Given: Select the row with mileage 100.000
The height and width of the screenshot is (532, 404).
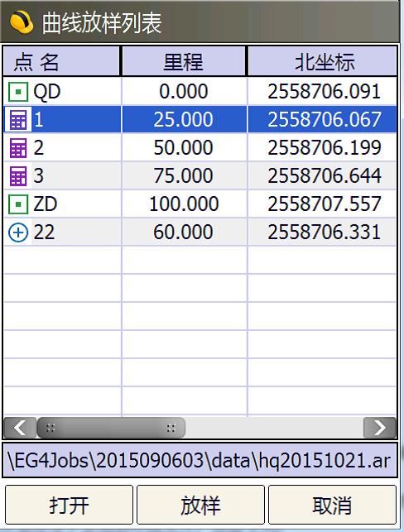Looking at the screenshot, I should [x=200, y=204].
